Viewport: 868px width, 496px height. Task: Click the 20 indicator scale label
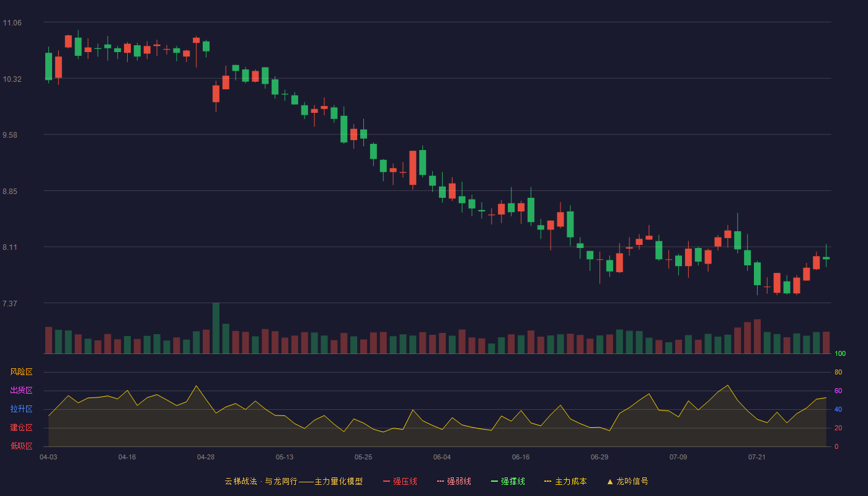(838, 428)
